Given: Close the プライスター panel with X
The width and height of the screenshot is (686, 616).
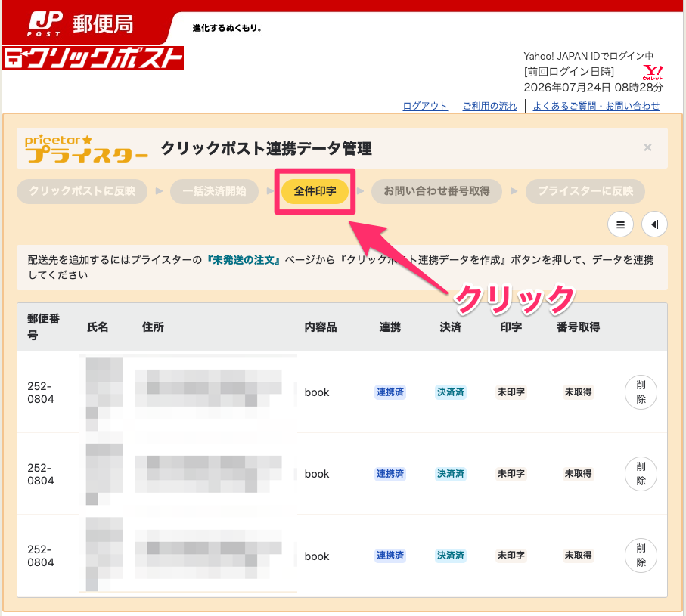Looking at the screenshot, I should [648, 148].
